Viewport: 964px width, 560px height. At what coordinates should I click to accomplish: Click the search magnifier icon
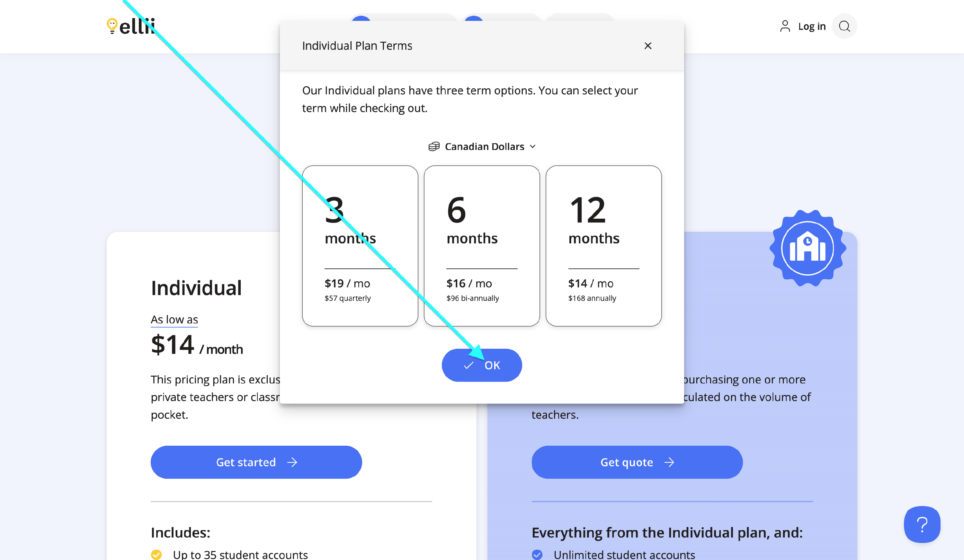pyautogui.click(x=844, y=26)
